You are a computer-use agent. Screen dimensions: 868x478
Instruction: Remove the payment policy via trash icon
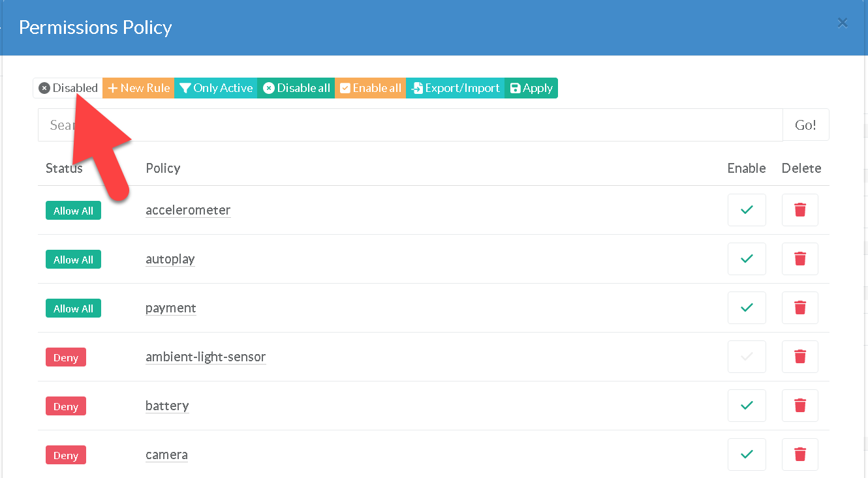tap(799, 308)
